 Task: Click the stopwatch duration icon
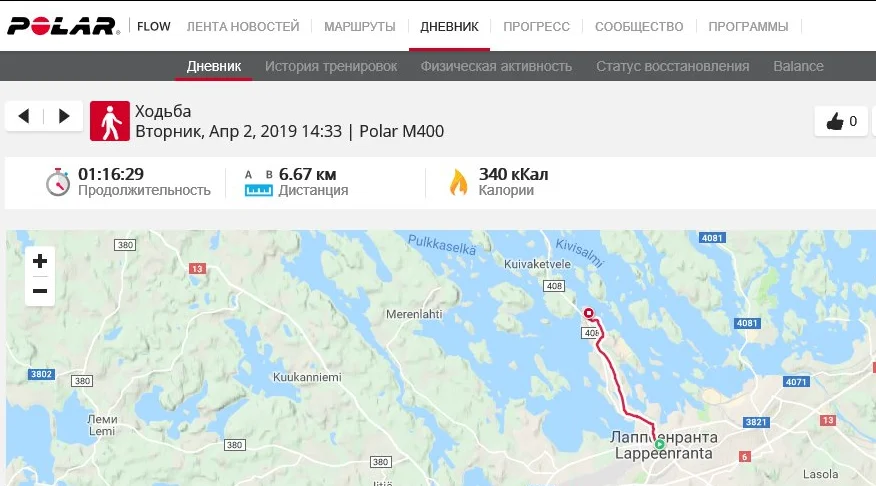(x=58, y=182)
